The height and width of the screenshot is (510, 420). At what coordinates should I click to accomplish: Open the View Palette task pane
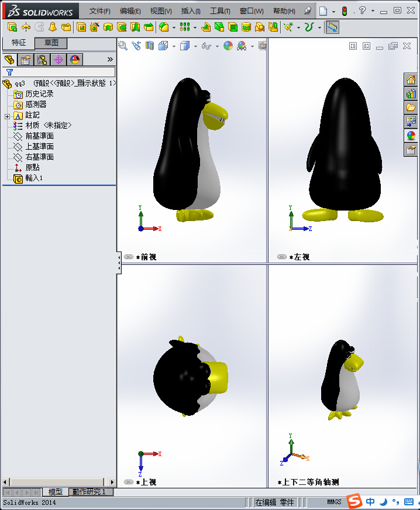(411, 122)
